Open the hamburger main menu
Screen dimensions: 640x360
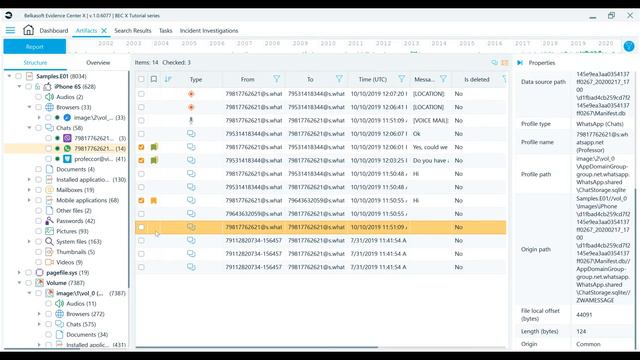click(x=10, y=30)
